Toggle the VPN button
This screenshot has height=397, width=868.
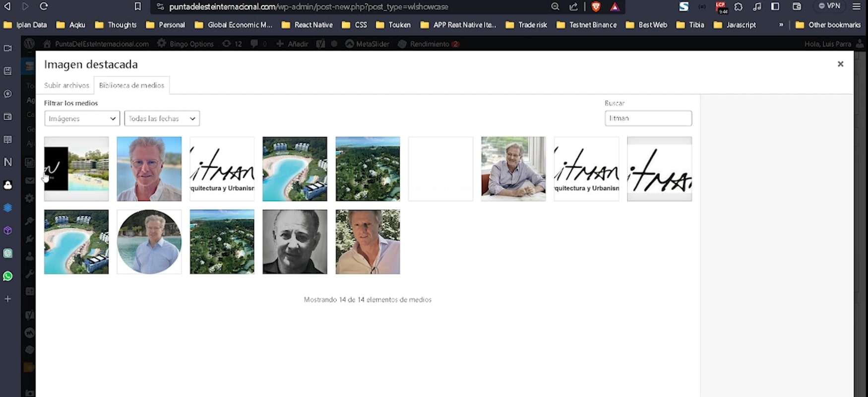[829, 6]
